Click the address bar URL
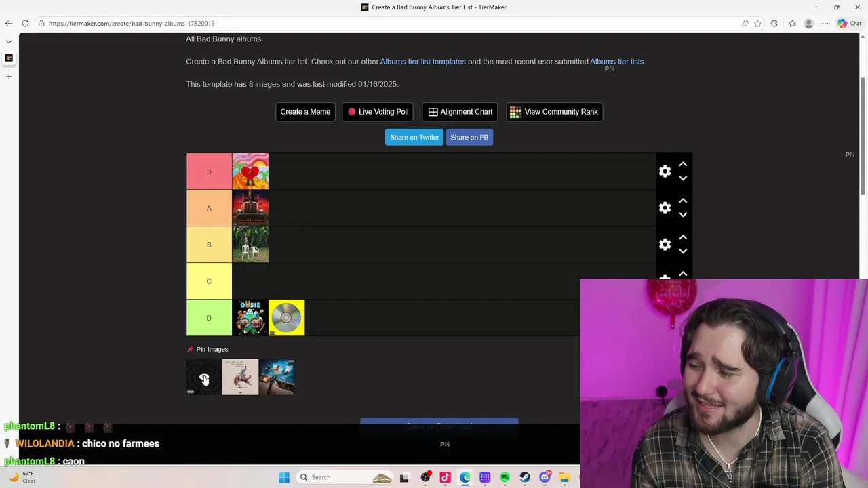868x488 pixels. pyautogui.click(x=132, y=24)
